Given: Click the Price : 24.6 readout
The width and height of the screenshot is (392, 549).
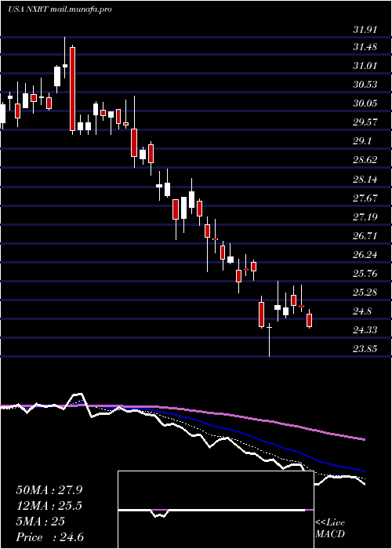Looking at the screenshot, I should [x=49, y=537].
